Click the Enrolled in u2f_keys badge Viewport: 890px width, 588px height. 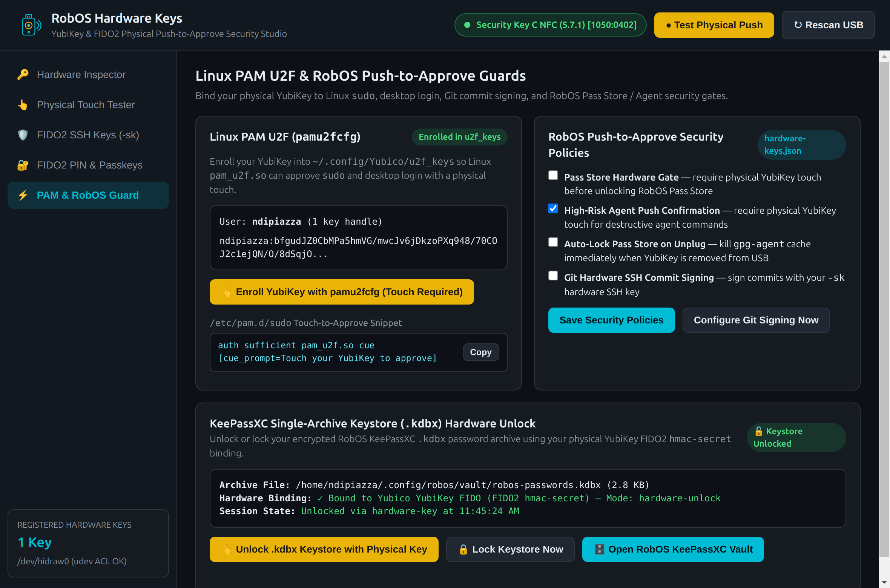pyautogui.click(x=459, y=137)
